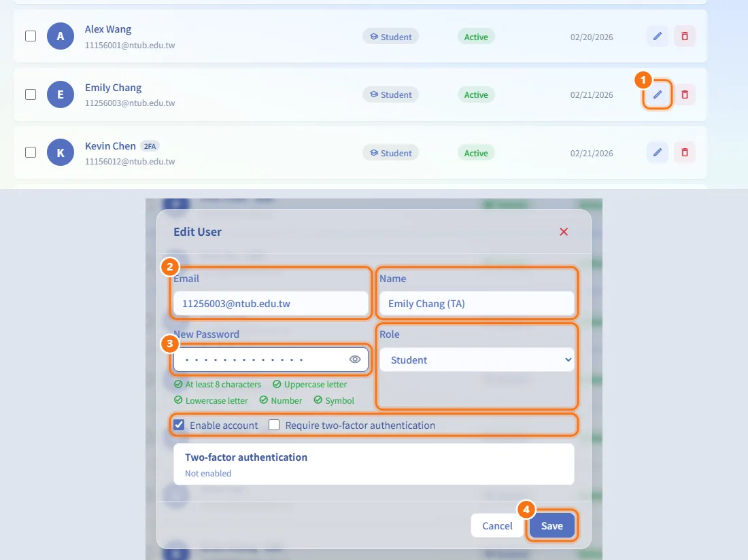Click the 'Uppercase letter' requirement
The image size is (748, 560).
[309, 384]
